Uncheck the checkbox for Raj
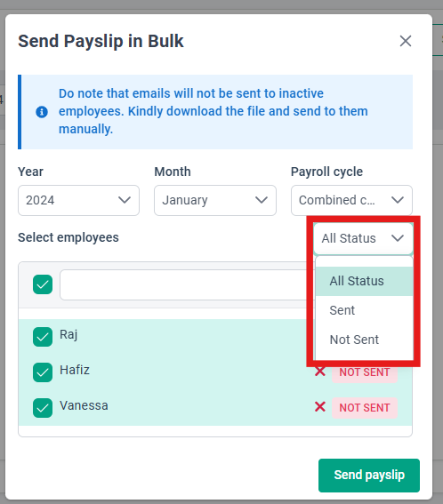Image resolution: width=443 pixels, height=504 pixels. [x=43, y=337]
